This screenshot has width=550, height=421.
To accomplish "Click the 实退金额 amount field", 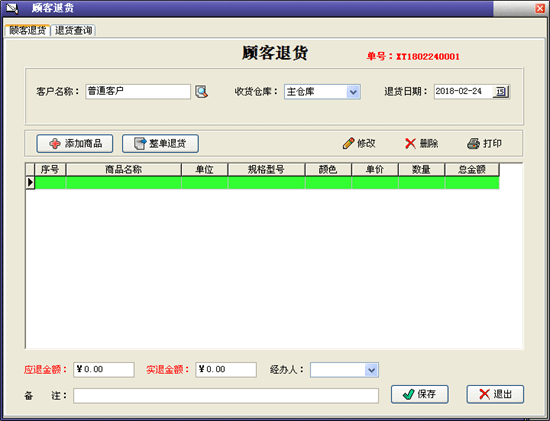I will click(226, 370).
